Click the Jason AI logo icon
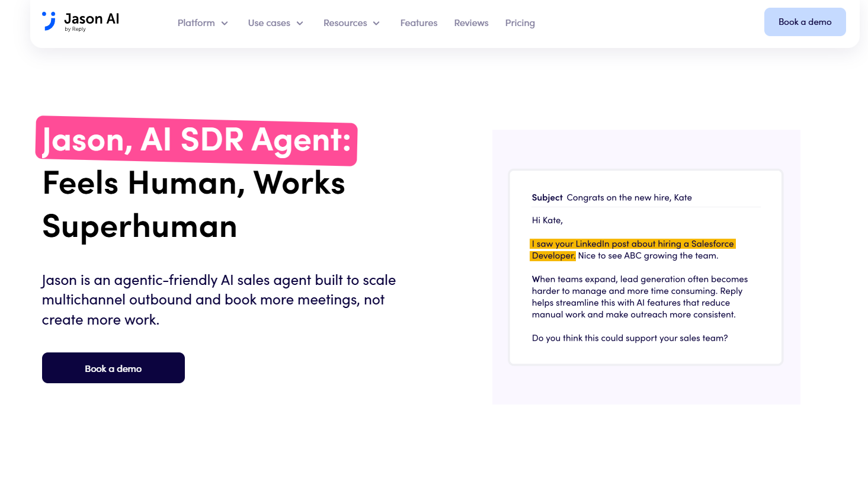This screenshot has height=478, width=868. tap(49, 21)
